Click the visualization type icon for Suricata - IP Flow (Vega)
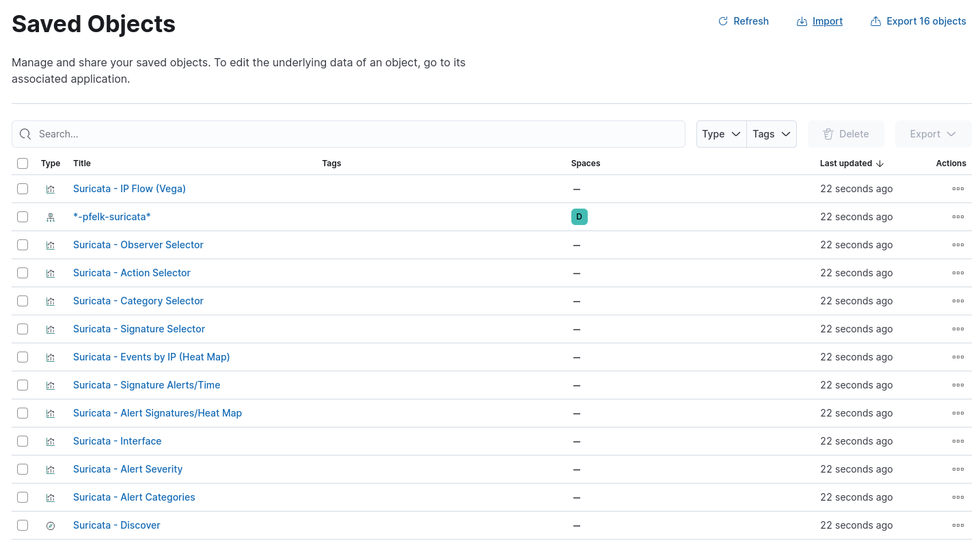The width and height of the screenshot is (980, 541). pyautogui.click(x=50, y=189)
